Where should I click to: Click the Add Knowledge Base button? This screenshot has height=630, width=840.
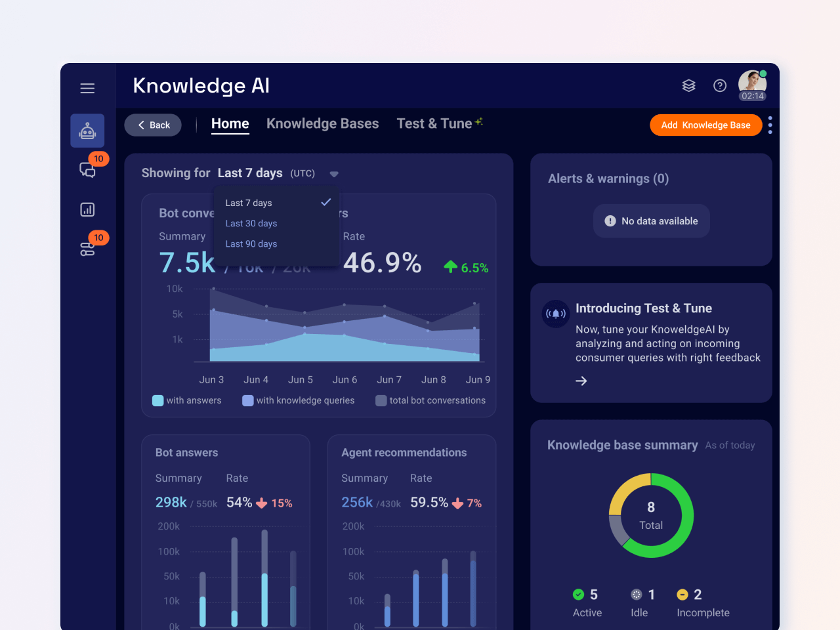tap(705, 125)
